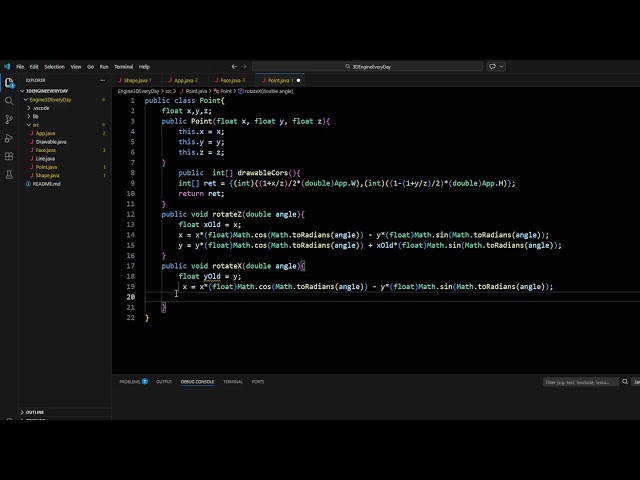Open the Source Control view
Screen dimensions: 640x480
9,119
